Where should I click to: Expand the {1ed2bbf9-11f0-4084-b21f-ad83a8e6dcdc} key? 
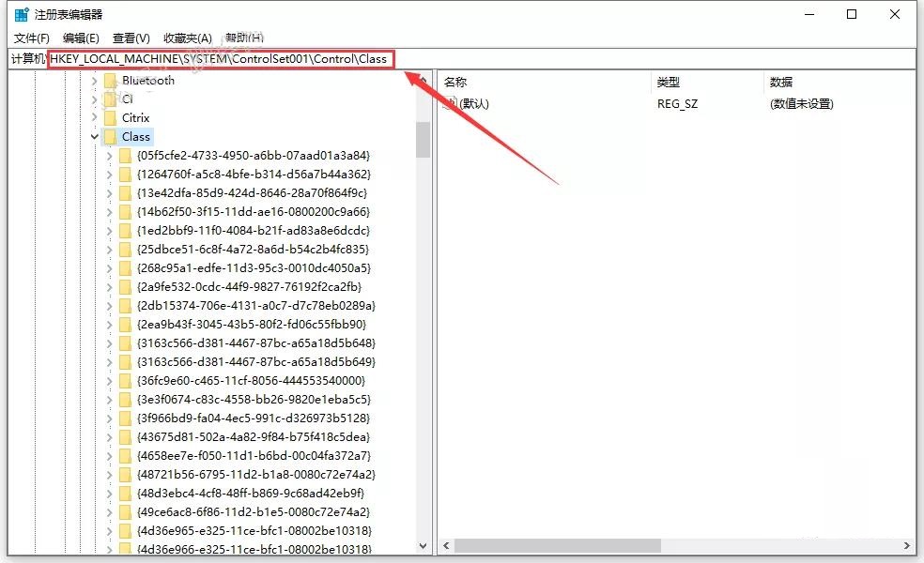pos(110,232)
